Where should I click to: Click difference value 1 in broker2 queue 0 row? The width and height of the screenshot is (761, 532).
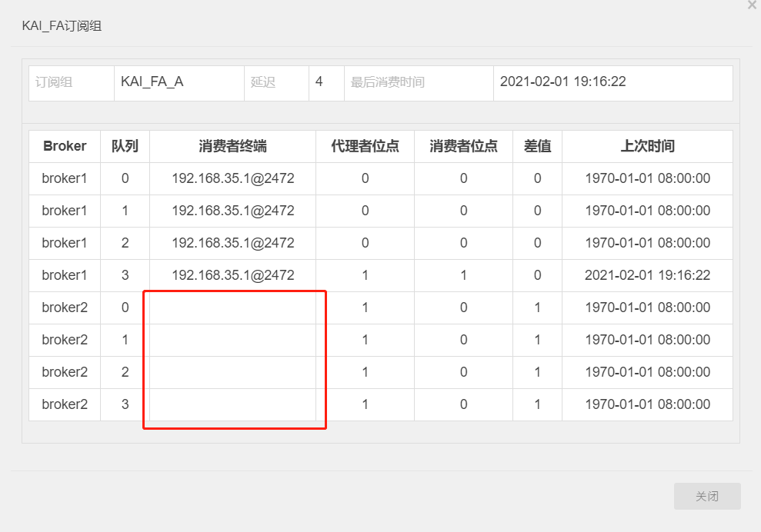tap(537, 308)
